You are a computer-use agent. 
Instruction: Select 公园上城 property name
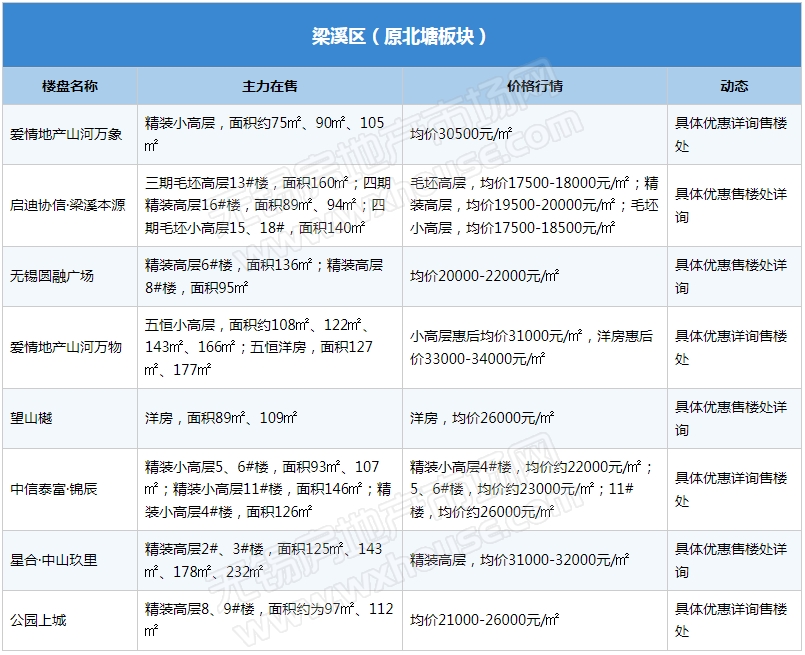pos(38,620)
